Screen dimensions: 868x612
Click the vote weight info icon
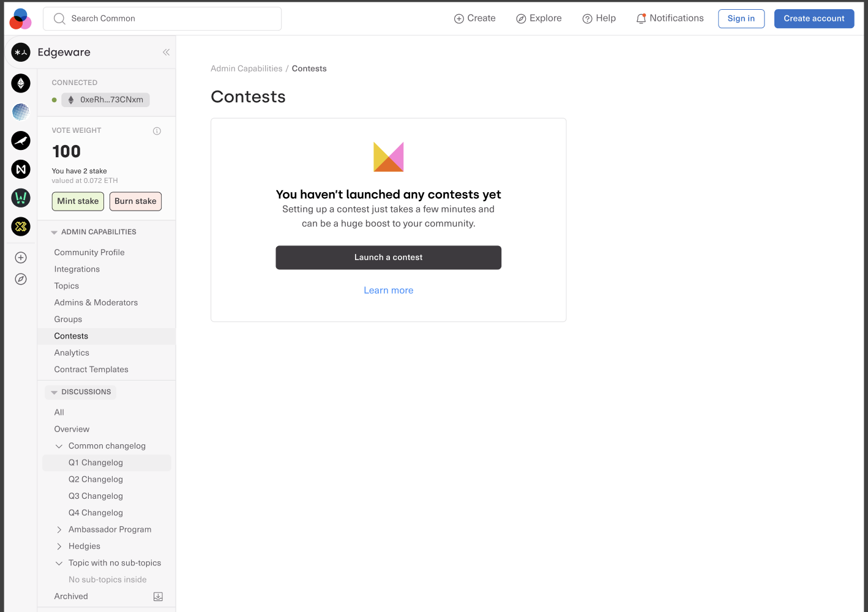(x=157, y=131)
